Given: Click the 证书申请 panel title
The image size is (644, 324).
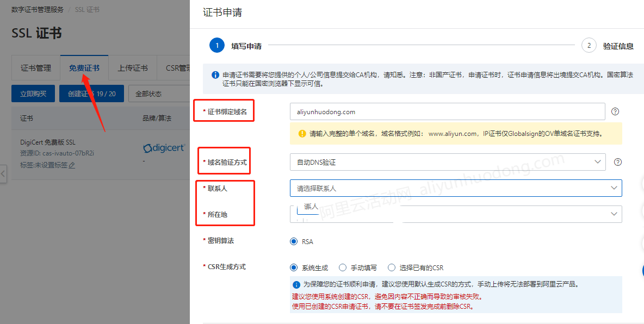Looking at the screenshot, I should (x=222, y=13).
